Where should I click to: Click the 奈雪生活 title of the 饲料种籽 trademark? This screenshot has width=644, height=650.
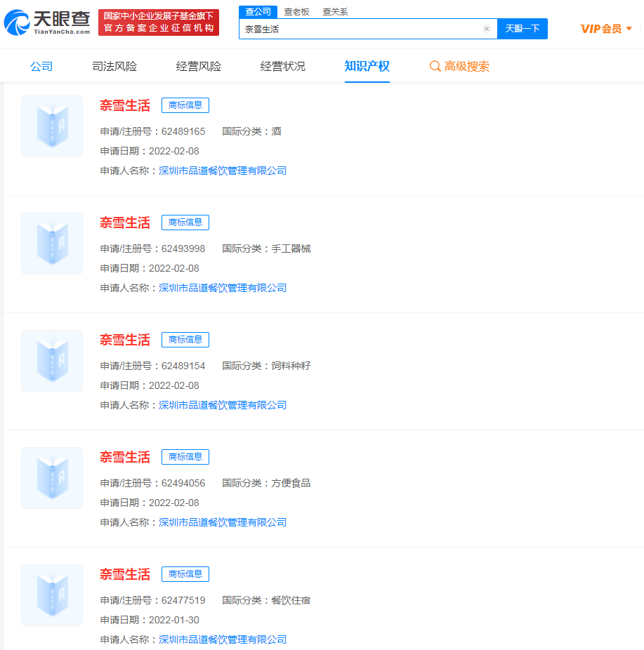[x=125, y=340]
